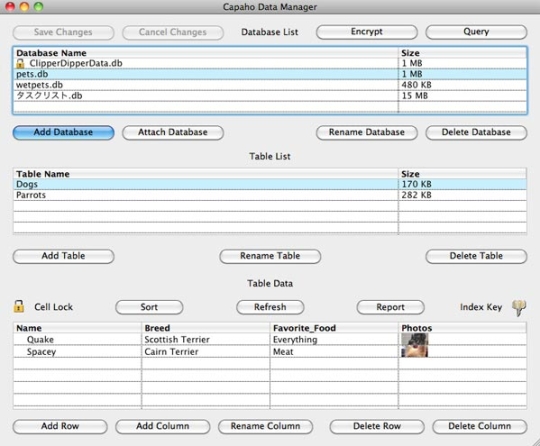Viewport: 540px width, 446px height.
Task: Click the Add Row button
Action: tap(60, 426)
